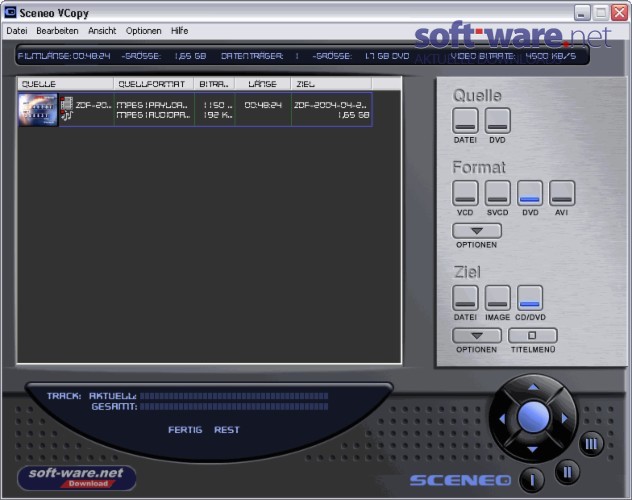Click the BITRA.. column header
Viewport: 632px width, 500px height.
click(x=214, y=84)
